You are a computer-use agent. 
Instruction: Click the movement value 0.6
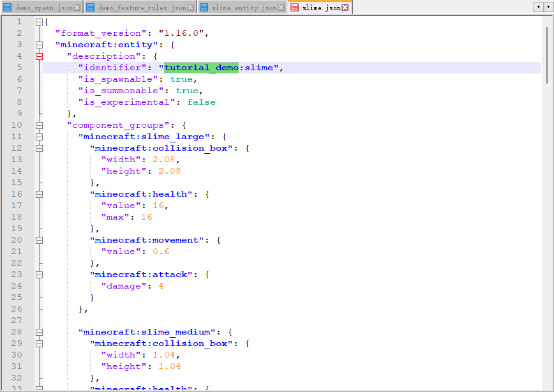[x=161, y=252]
